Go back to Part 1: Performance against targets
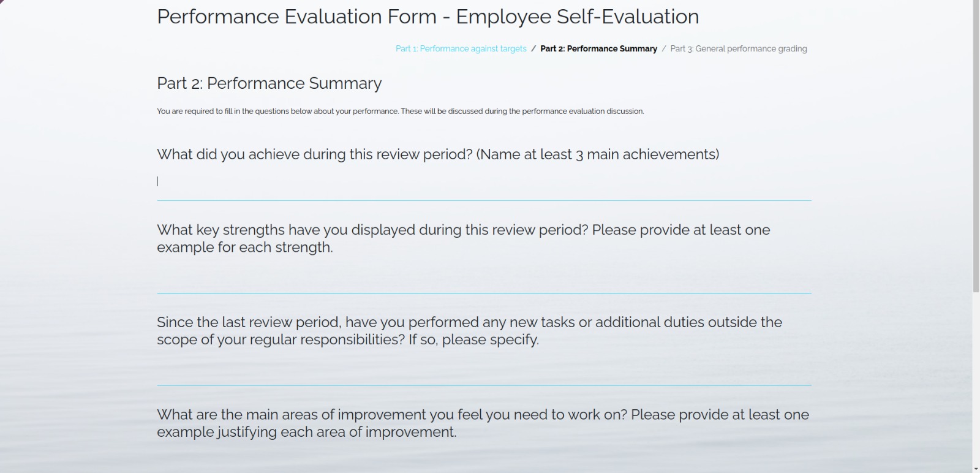The width and height of the screenshot is (980, 473). (x=461, y=48)
